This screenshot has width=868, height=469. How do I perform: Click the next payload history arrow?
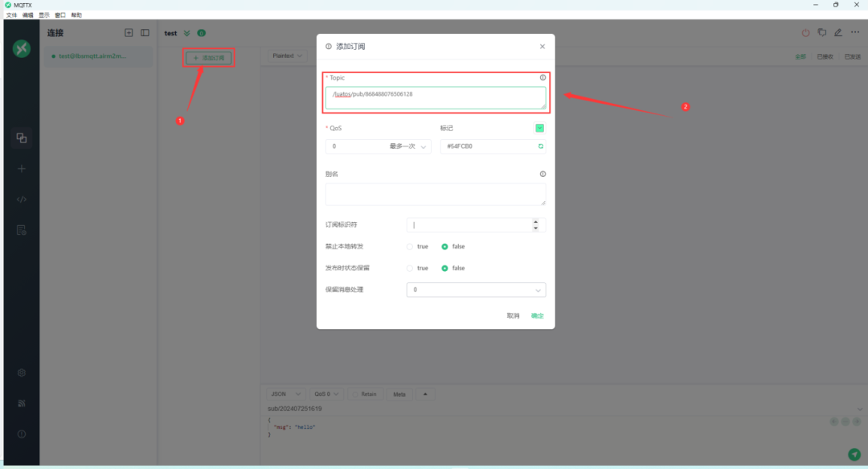(857, 422)
